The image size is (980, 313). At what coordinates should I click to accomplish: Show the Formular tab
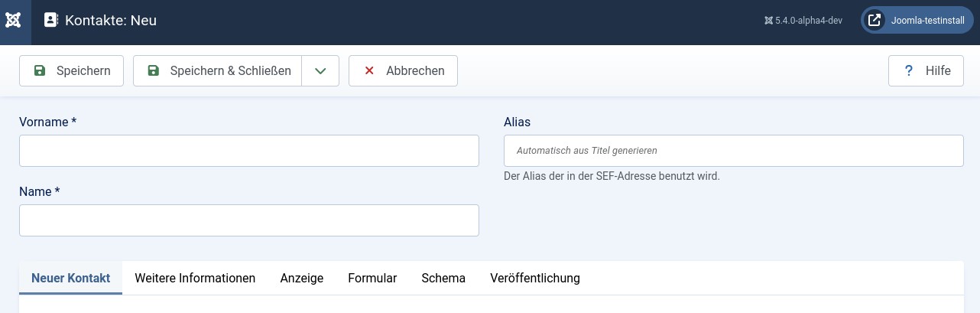[x=372, y=278]
